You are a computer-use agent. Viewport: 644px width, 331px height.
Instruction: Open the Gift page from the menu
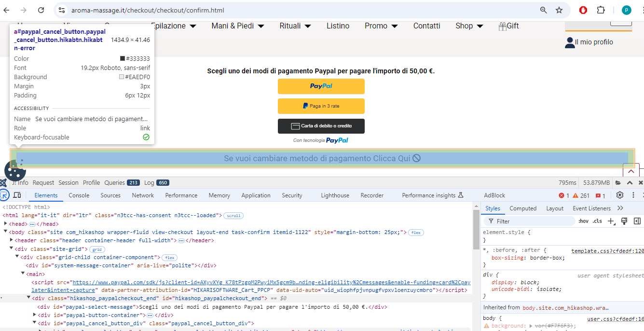(x=508, y=26)
